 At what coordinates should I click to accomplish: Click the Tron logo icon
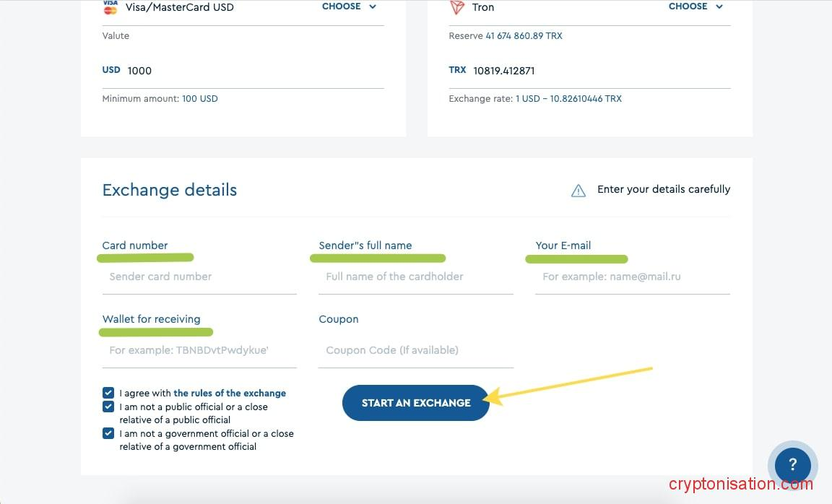pyautogui.click(x=456, y=7)
